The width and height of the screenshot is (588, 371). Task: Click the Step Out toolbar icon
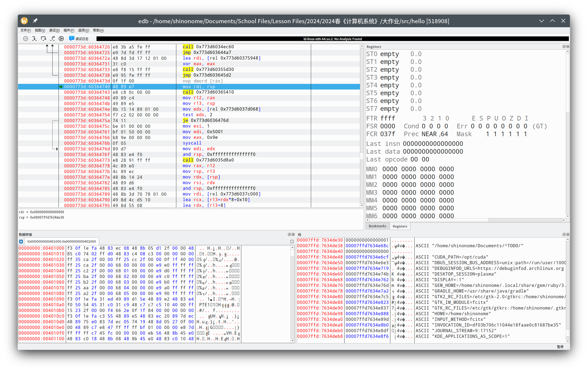52,39
